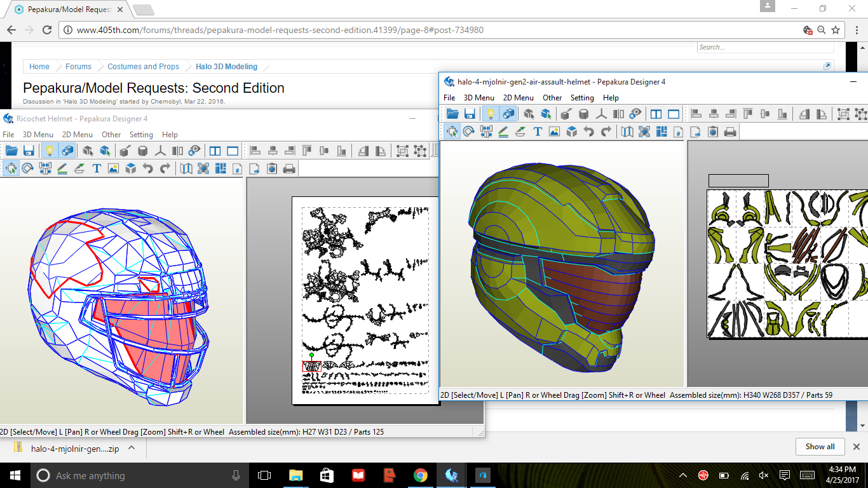Open the Costumes and Props breadcrumb link
This screenshot has height=488, width=868.
[143, 67]
